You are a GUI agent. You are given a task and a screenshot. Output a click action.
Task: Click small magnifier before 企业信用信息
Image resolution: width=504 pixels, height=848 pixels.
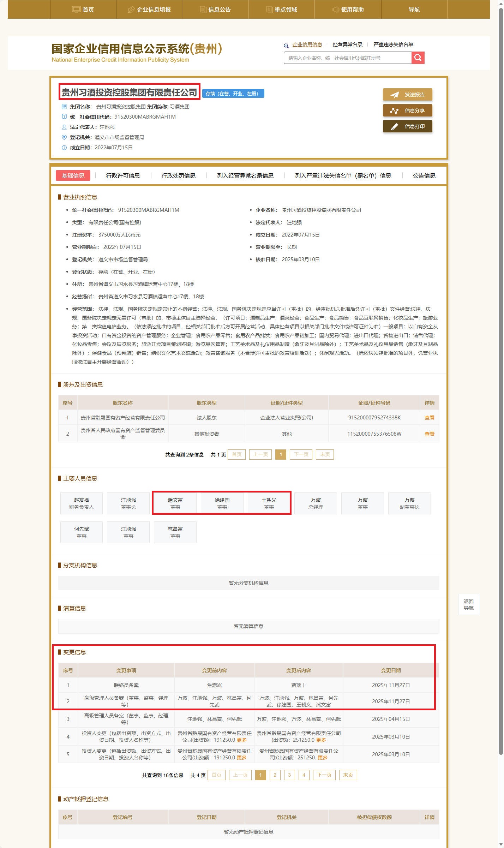[x=286, y=46]
